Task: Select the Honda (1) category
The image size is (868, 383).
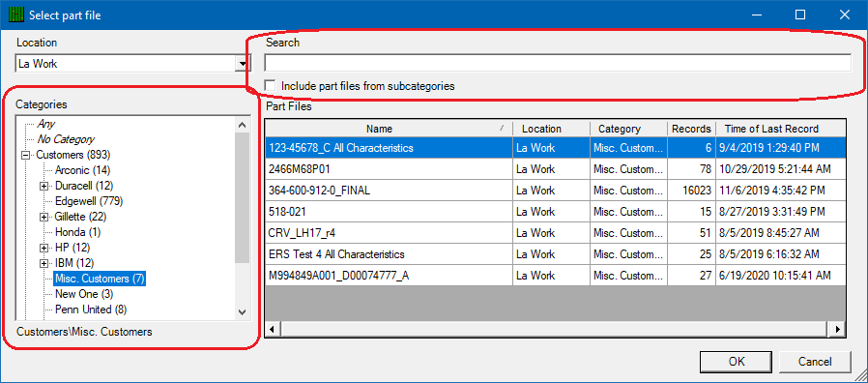Action: (77, 232)
